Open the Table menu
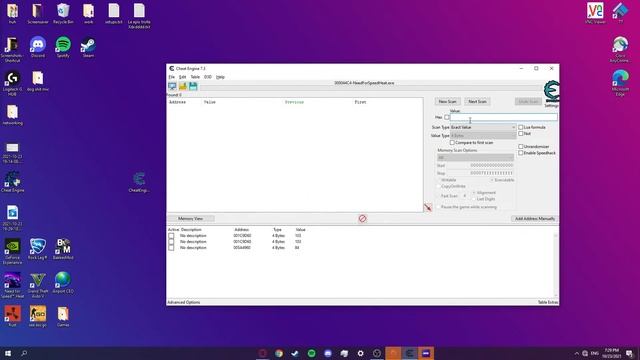640x360 pixels. 195,77
